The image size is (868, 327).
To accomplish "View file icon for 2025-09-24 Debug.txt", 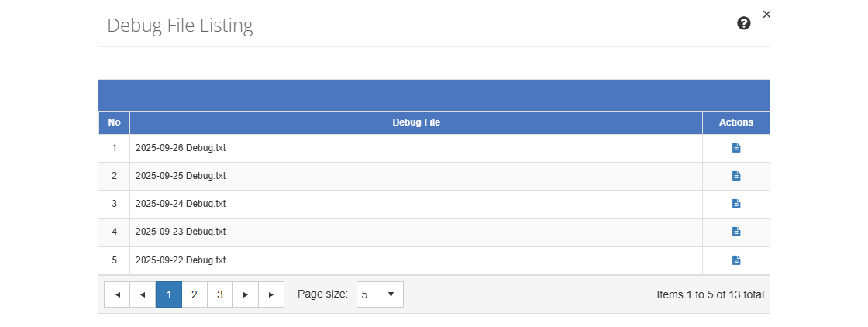I will pos(736,204).
